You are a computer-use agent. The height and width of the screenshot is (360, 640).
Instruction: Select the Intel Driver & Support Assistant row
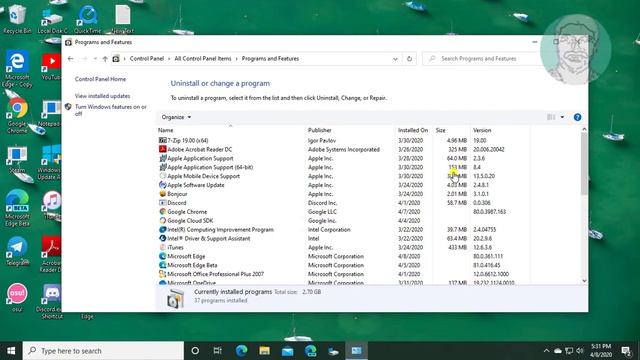click(x=344, y=238)
